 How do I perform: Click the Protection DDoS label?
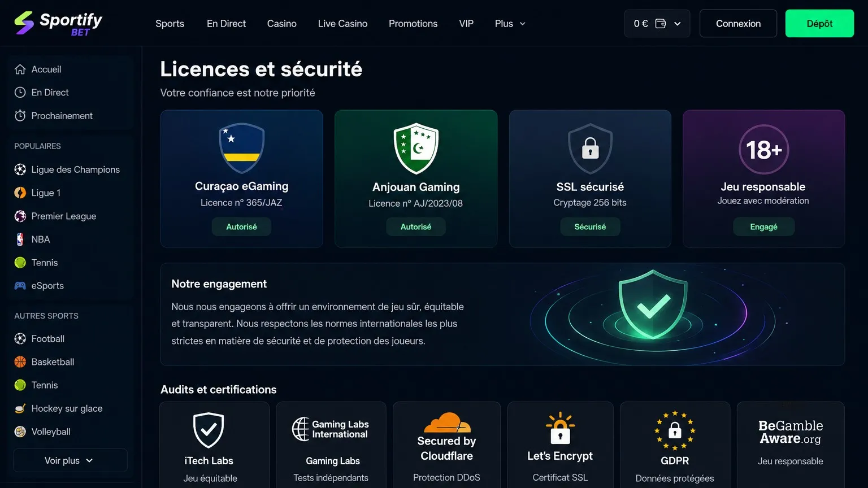446,478
